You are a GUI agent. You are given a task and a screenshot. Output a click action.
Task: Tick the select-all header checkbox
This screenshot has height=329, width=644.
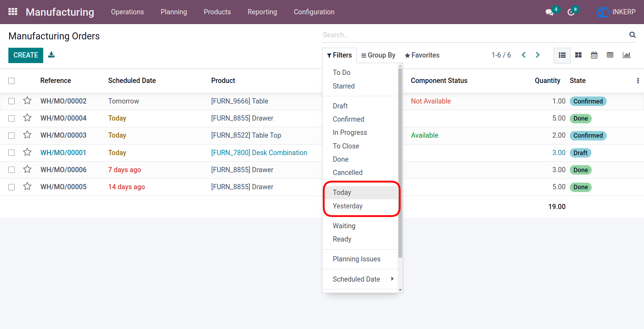point(11,81)
